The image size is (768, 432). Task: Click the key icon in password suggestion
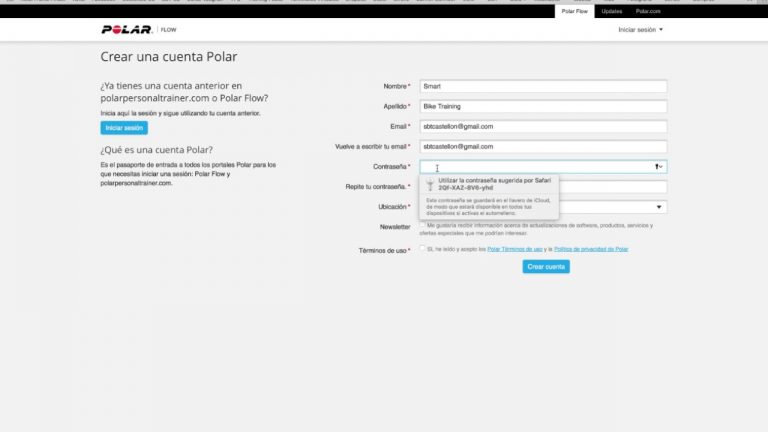(x=430, y=184)
